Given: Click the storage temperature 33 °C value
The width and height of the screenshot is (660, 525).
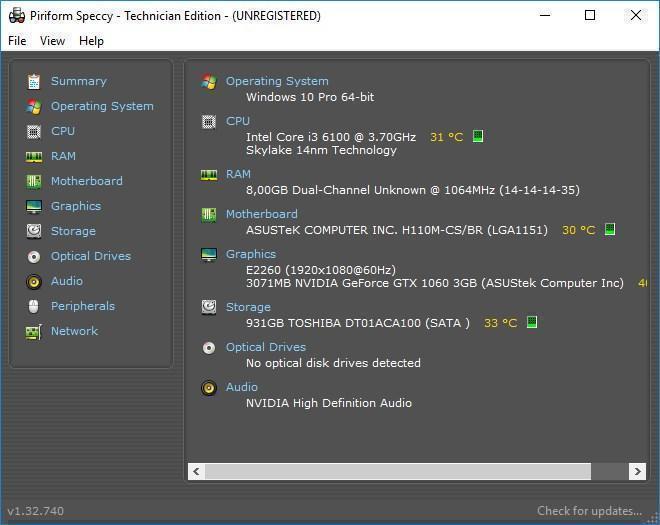Looking at the screenshot, I should pyautogui.click(x=500, y=323).
